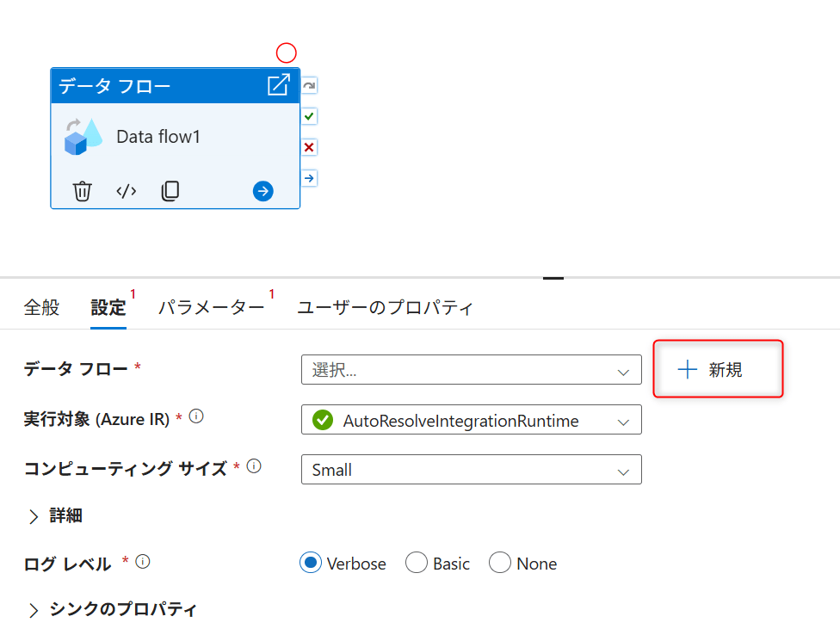Click the blue arrow add-output button

[x=263, y=191]
